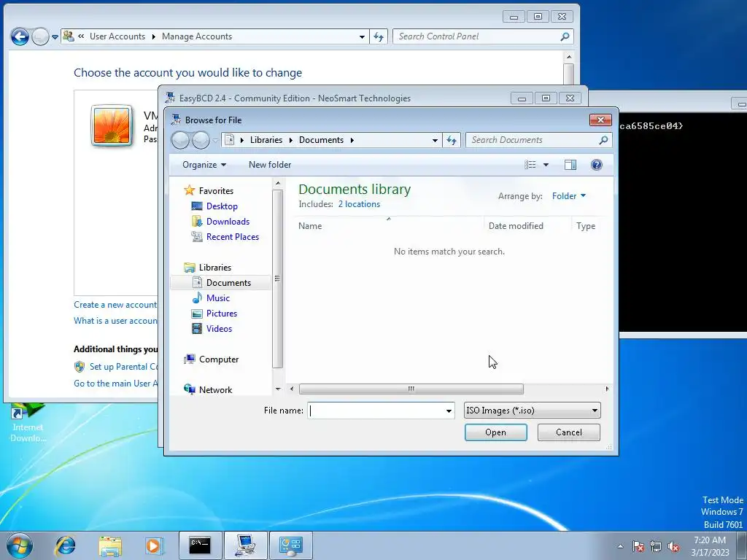Open the 2 locations link
This screenshot has width=747, height=560.
tap(359, 204)
